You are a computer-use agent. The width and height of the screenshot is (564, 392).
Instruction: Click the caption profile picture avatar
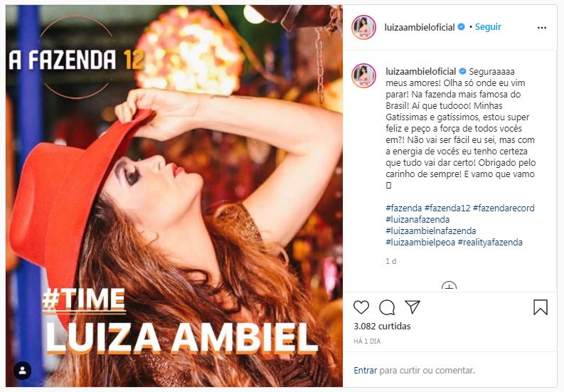[363, 75]
